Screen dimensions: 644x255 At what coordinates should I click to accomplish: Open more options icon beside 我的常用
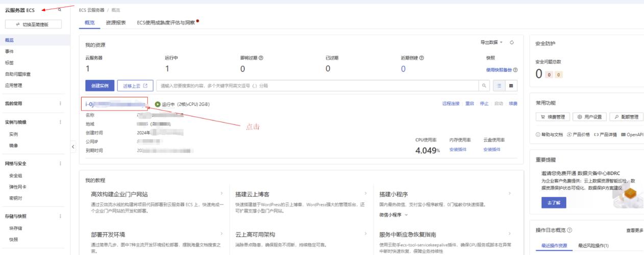60,104
